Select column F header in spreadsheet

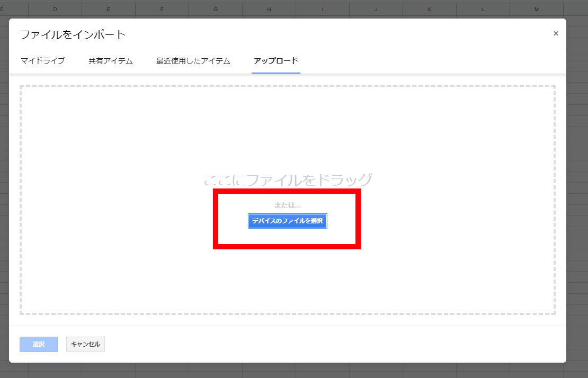[162, 10]
